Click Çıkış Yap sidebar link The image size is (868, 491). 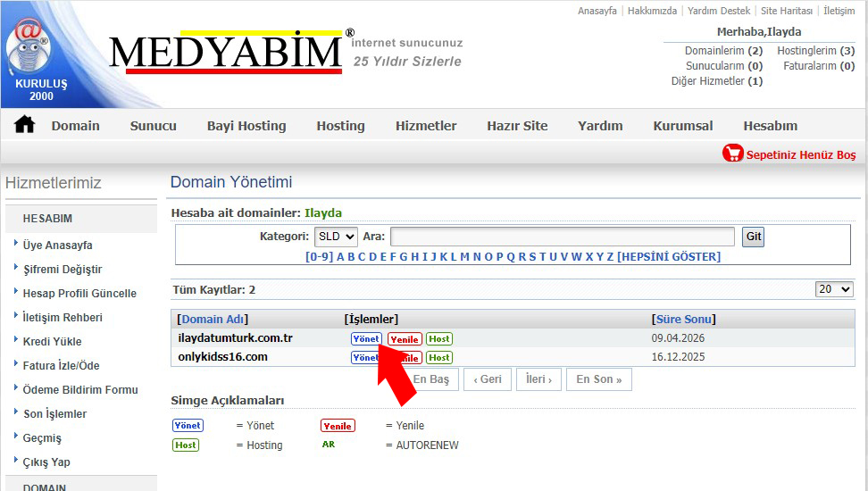pos(46,462)
